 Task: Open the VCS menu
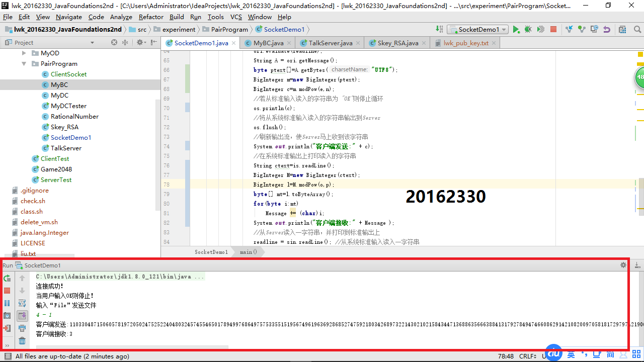pyautogui.click(x=236, y=17)
